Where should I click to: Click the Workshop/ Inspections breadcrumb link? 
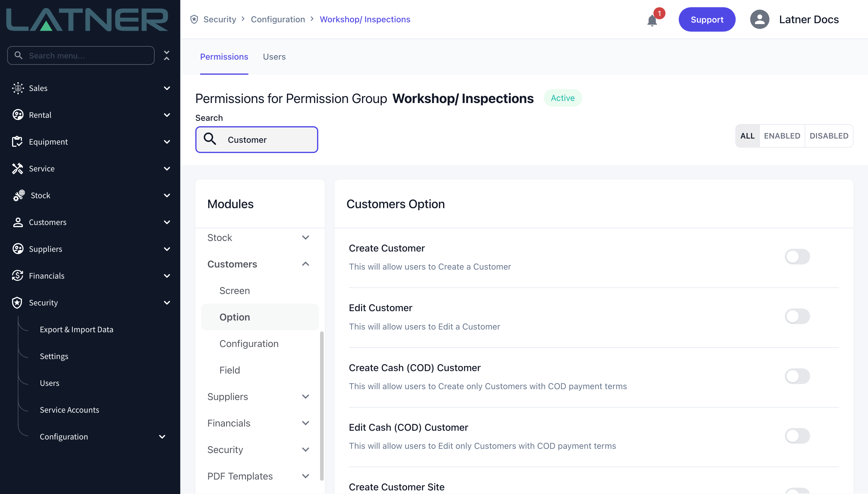point(365,19)
